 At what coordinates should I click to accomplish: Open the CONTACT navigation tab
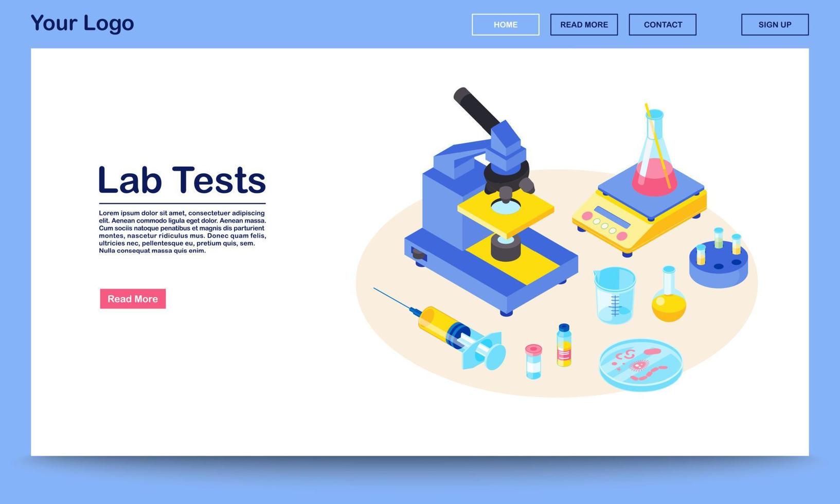pyautogui.click(x=663, y=24)
